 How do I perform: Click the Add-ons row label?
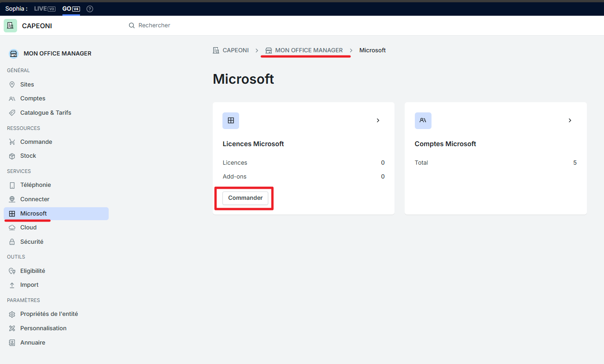tap(234, 177)
